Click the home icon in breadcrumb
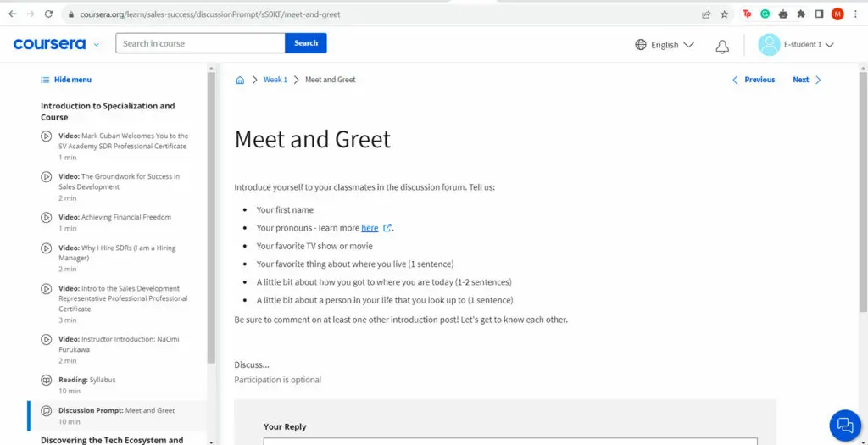Screen dimensions: 868x445 [240, 80]
